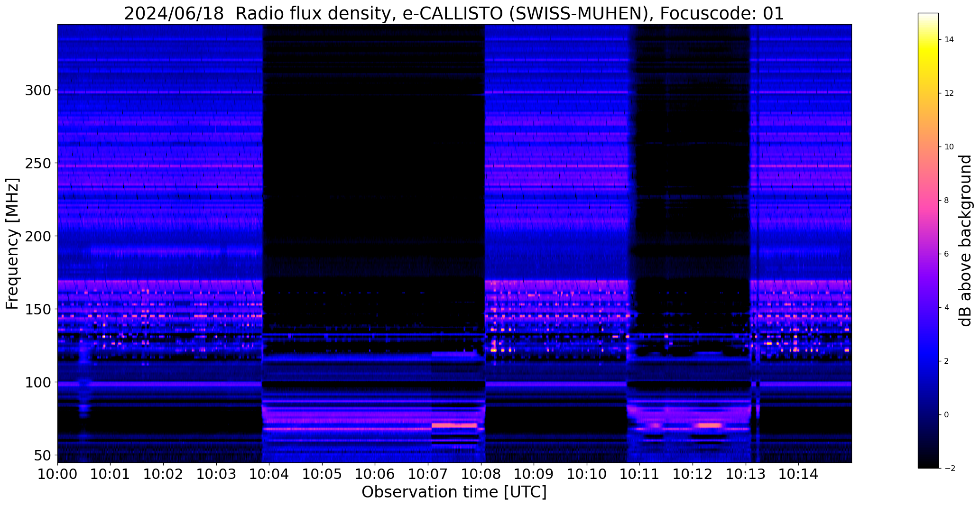This screenshot has width=980, height=506.
Task: Click the 300 MHz frequency tick label
Action: (x=38, y=90)
